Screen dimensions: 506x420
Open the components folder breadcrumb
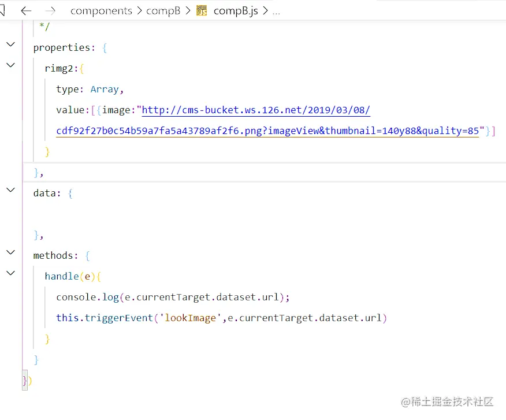101,11
